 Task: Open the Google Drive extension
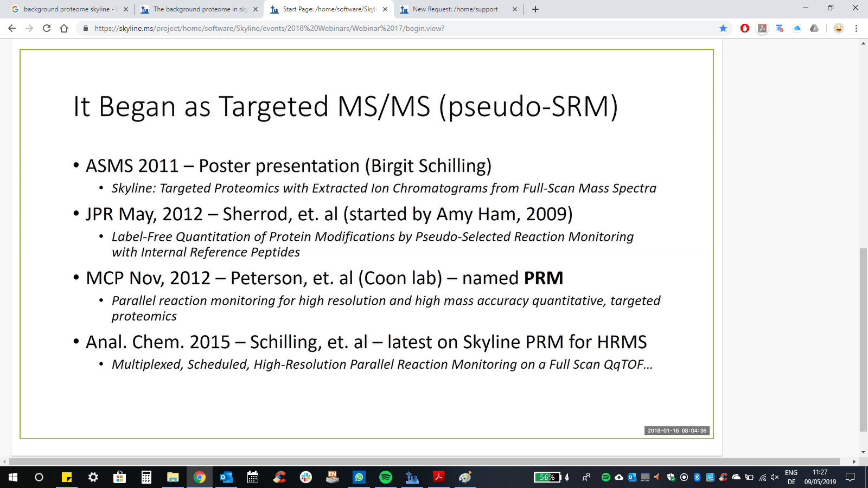point(814,28)
